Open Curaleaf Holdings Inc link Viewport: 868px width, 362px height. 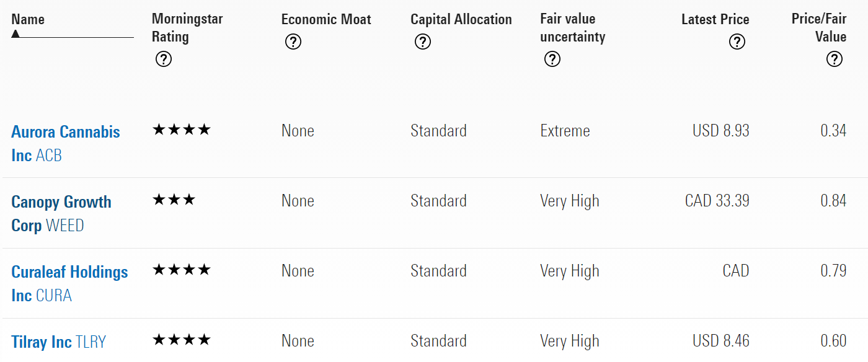69,283
